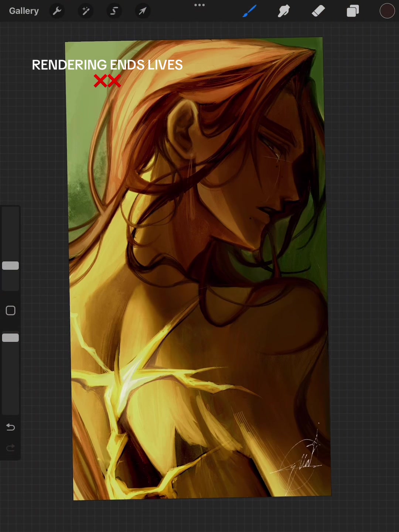Open the three-dot options at top center
399x532 pixels.
coord(199,5)
